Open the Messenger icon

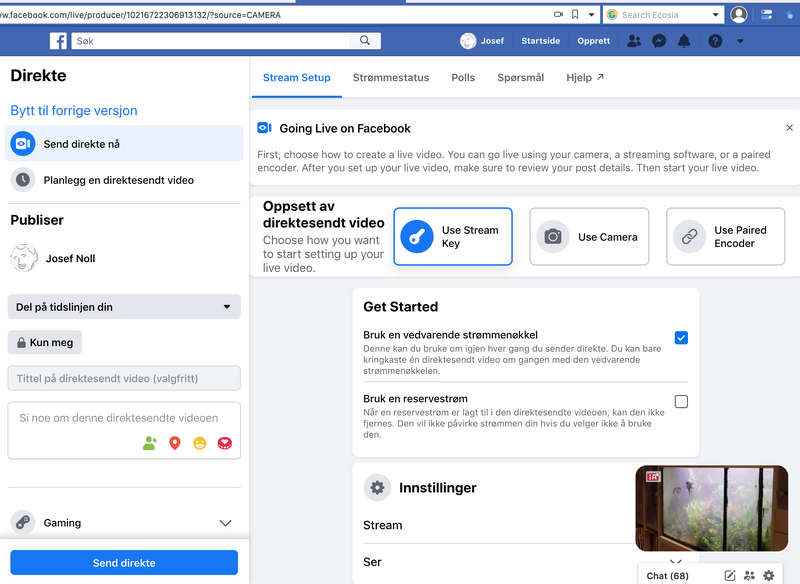click(x=659, y=41)
